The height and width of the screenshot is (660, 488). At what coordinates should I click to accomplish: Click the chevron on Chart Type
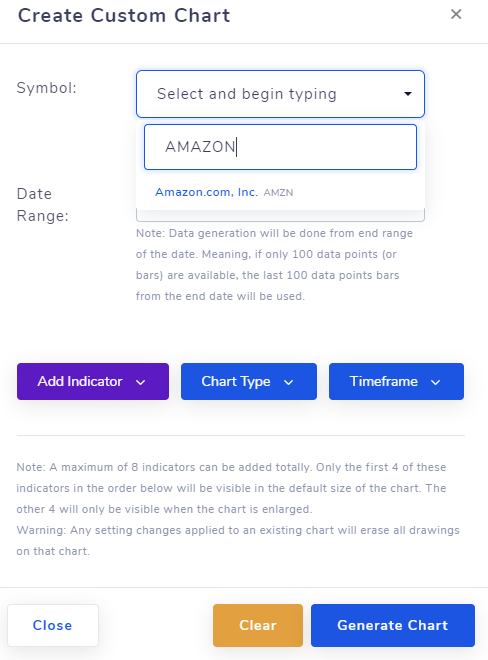coord(288,382)
